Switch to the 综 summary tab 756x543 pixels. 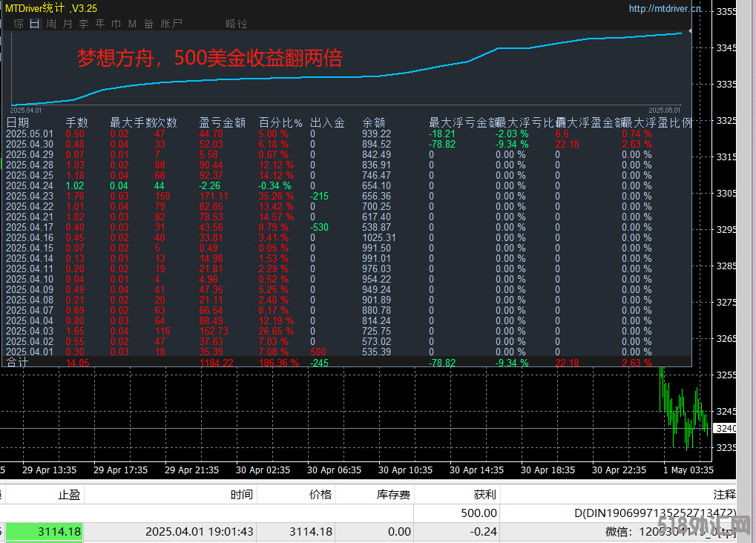[x=19, y=24]
